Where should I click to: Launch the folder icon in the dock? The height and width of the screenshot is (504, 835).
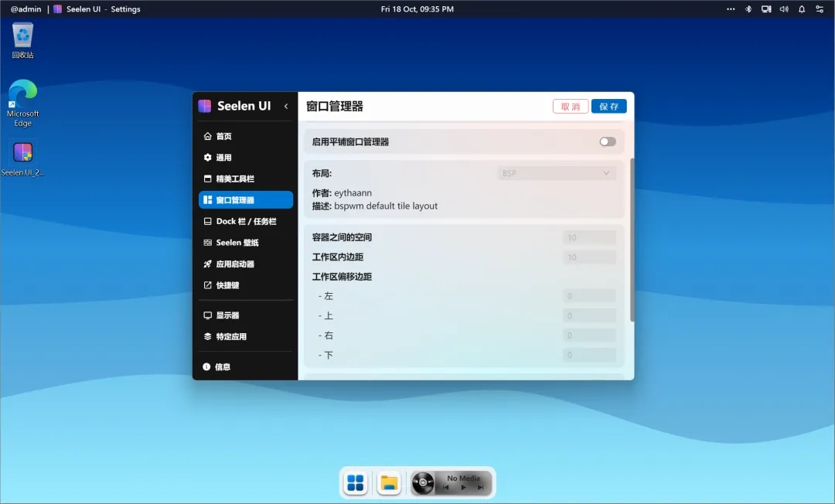coord(389,482)
